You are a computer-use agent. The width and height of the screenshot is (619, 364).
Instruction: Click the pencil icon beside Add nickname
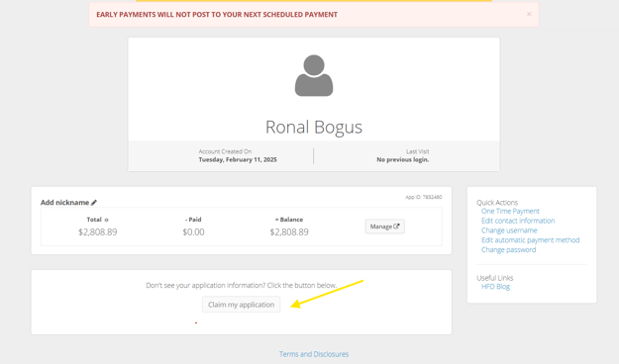pos(94,203)
